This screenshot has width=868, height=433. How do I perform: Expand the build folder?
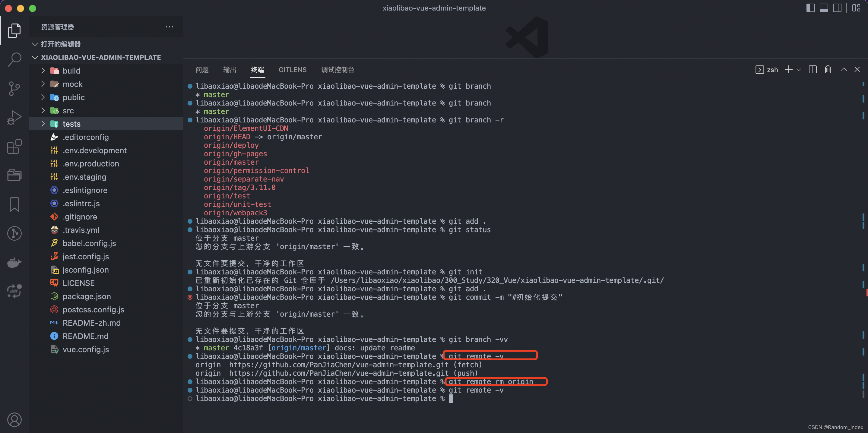(x=106, y=71)
